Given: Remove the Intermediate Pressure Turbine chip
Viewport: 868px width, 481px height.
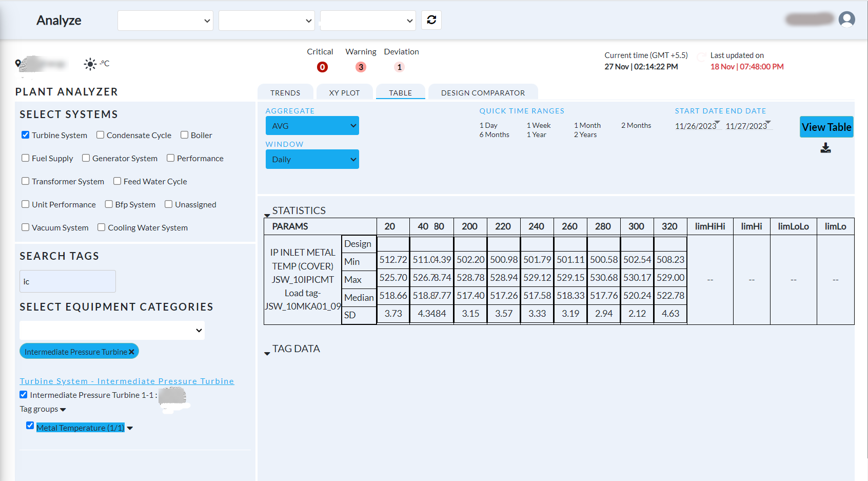Looking at the screenshot, I should click(x=131, y=352).
